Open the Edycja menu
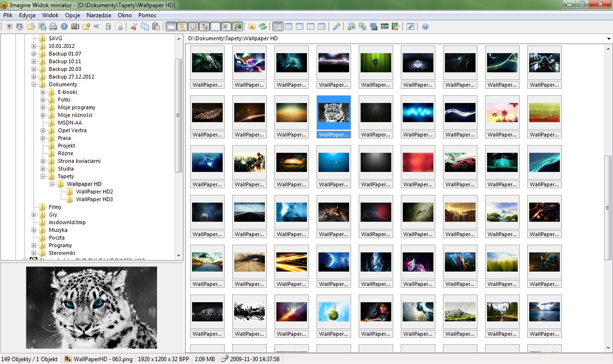The image size is (613, 364). click(27, 15)
